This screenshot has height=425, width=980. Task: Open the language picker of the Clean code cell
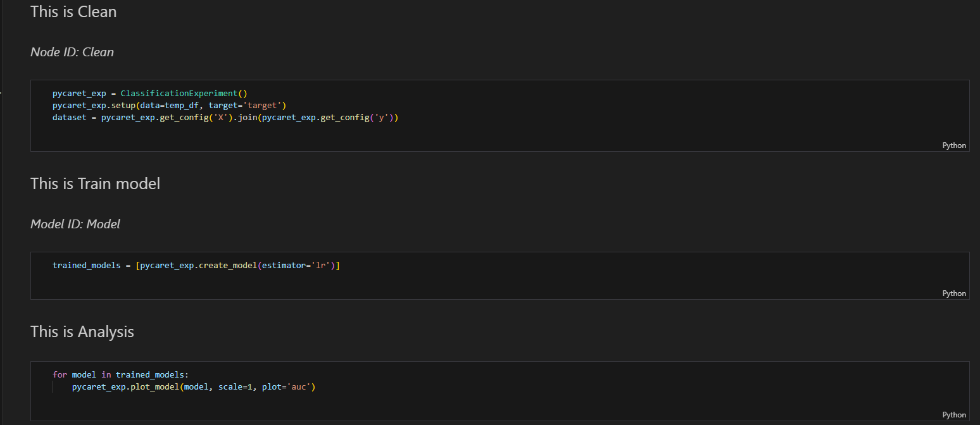(x=954, y=145)
